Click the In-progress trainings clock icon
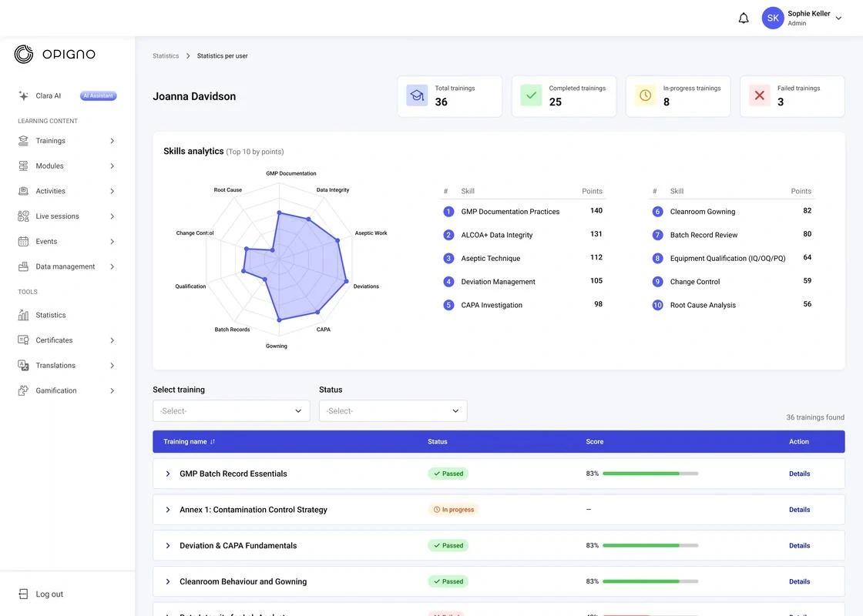The height and width of the screenshot is (616, 863). point(645,95)
